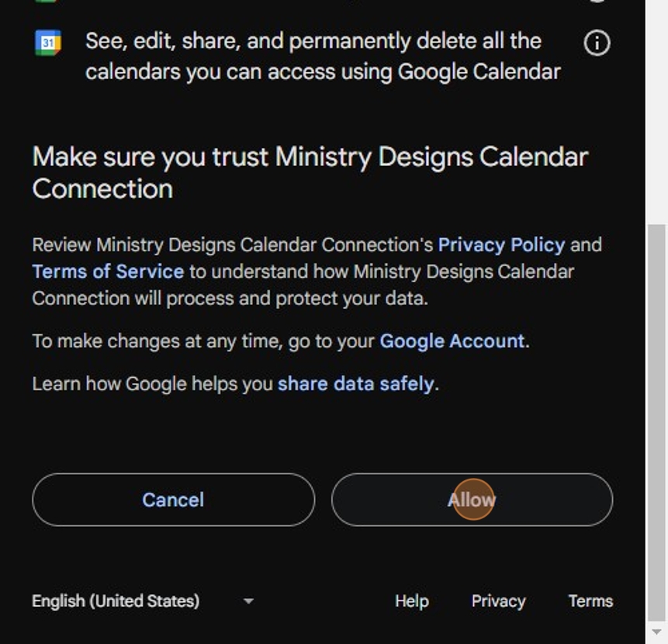Click the 'Learn how Google helps you' text

(153, 384)
